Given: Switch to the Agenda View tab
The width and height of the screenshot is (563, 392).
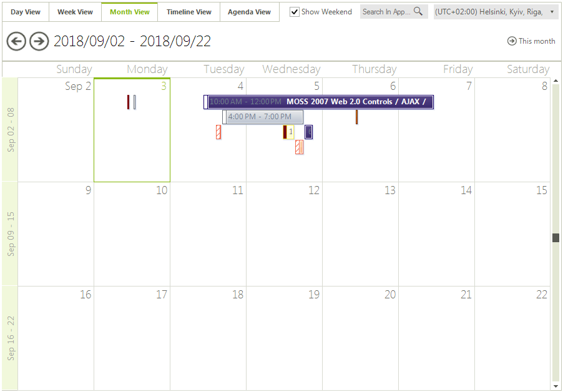Looking at the screenshot, I should pos(249,11).
